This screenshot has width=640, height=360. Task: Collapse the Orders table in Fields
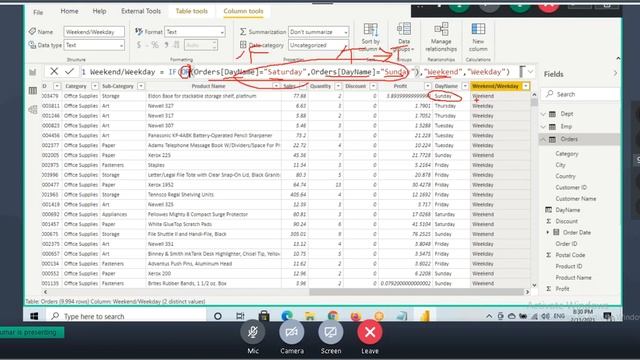point(543,139)
